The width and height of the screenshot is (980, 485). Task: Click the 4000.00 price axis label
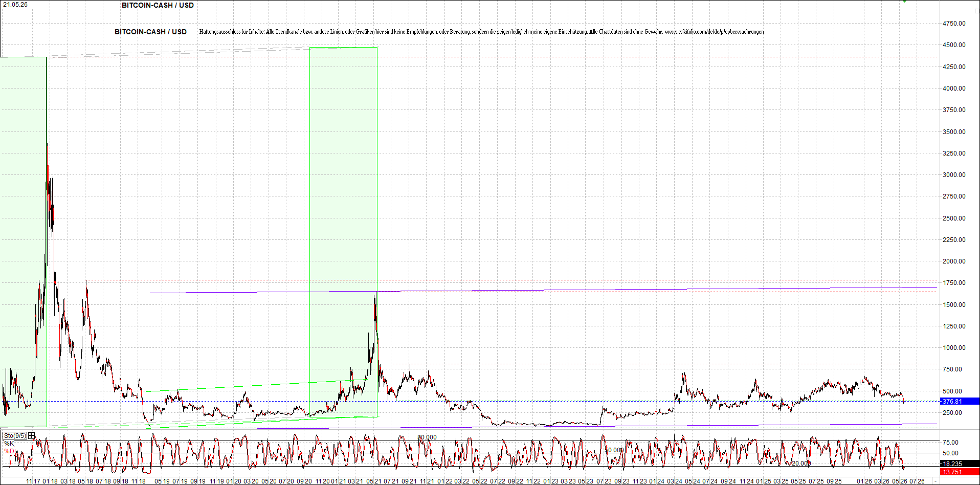pyautogui.click(x=954, y=89)
